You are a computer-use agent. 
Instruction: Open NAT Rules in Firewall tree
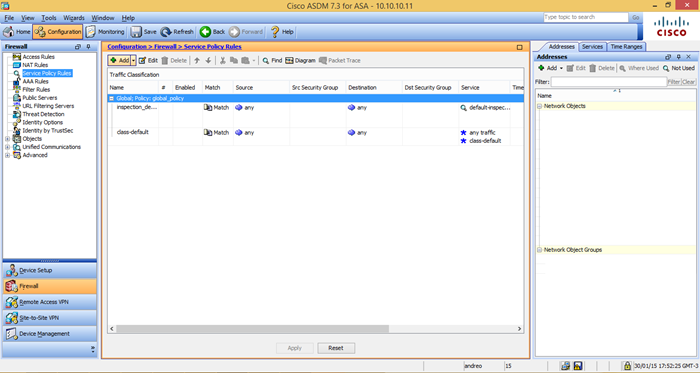click(35, 65)
